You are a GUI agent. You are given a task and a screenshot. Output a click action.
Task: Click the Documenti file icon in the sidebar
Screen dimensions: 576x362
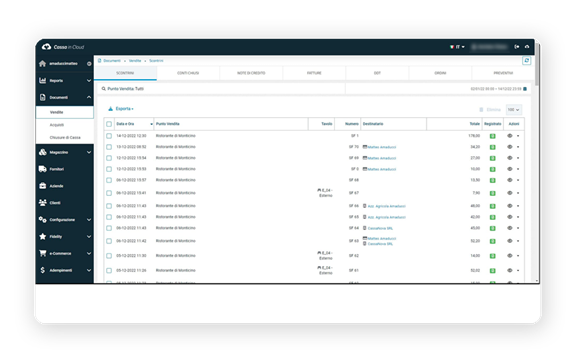coord(43,97)
